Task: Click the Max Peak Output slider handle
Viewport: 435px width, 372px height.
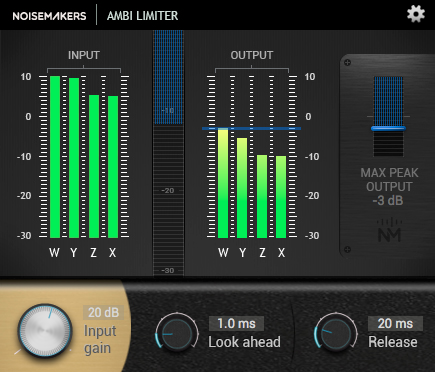Action: (x=388, y=128)
